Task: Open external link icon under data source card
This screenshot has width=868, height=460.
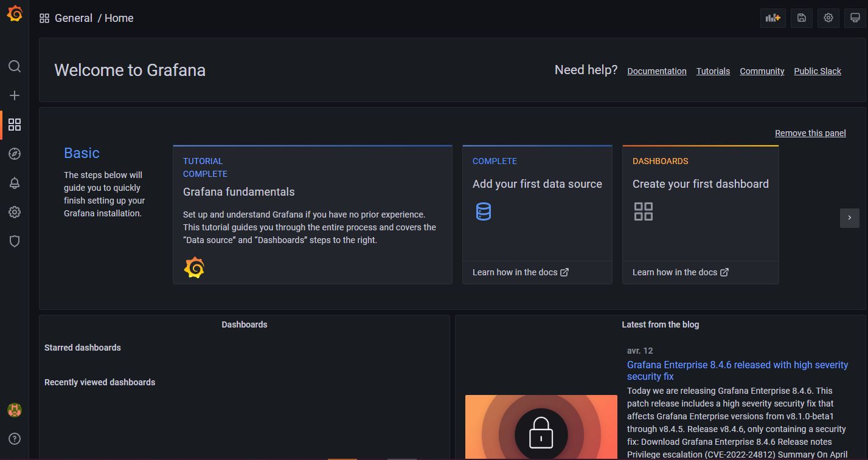Action: tap(564, 272)
